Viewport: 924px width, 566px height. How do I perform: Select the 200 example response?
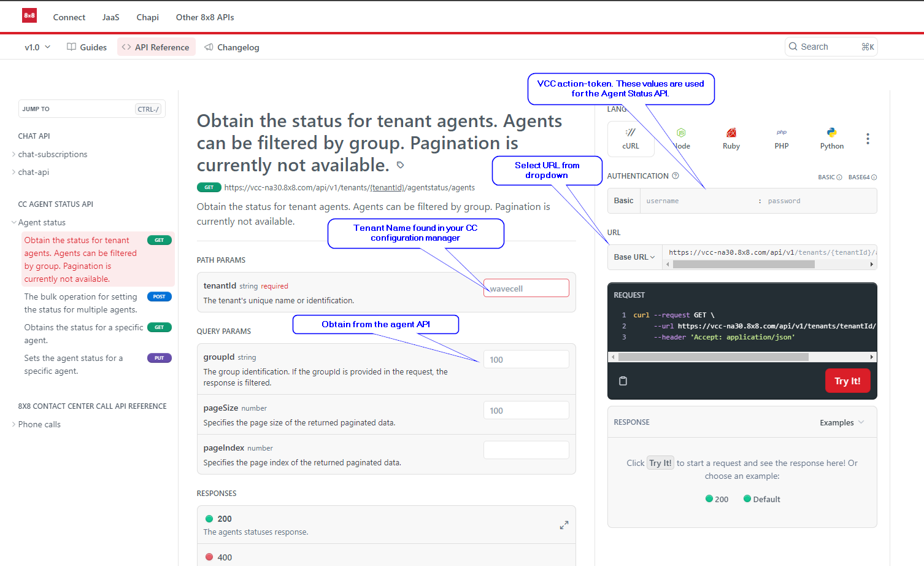pos(717,499)
